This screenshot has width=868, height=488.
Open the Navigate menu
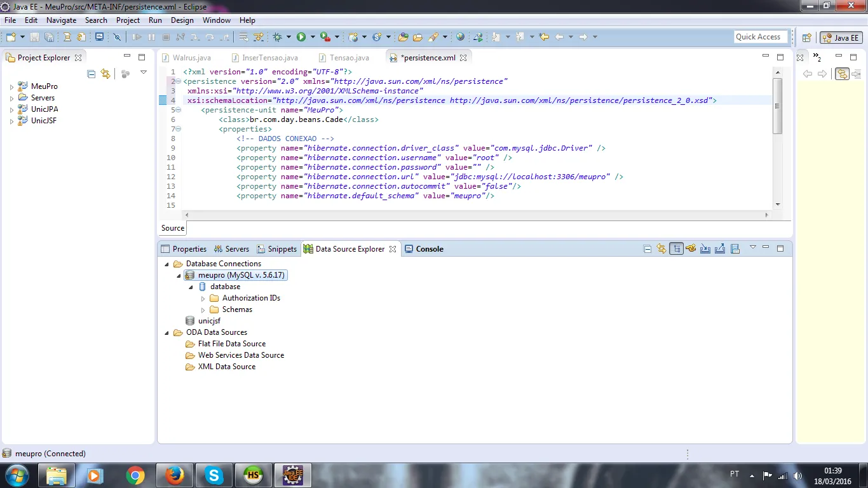(61, 20)
